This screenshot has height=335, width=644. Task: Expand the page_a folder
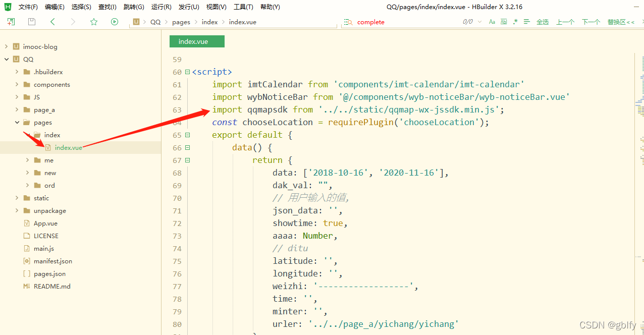coord(17,109)
